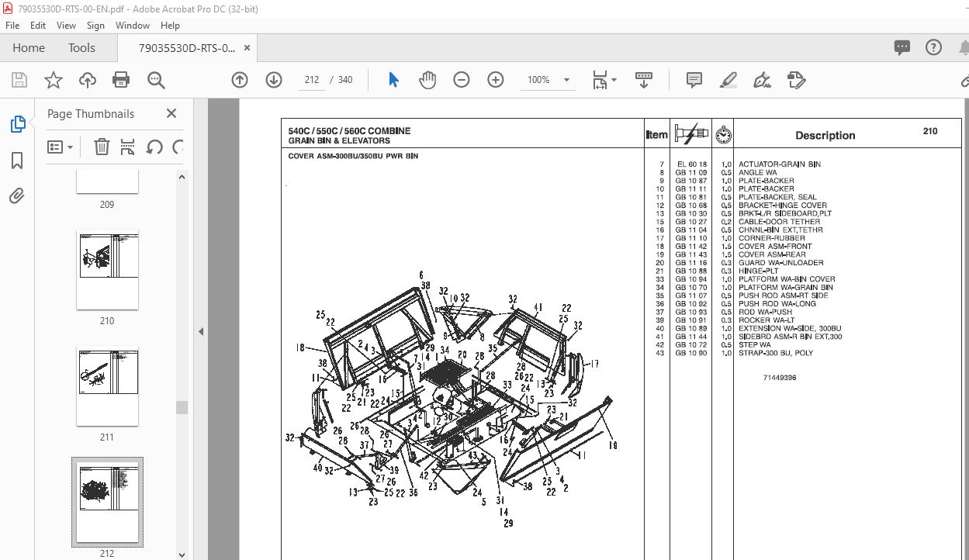Bookmark this file with the star icon
The image size is (969, 560).
tap(53, 80)
